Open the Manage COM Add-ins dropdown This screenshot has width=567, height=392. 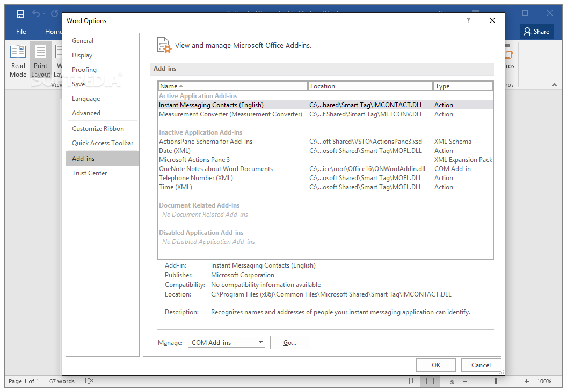227,343
